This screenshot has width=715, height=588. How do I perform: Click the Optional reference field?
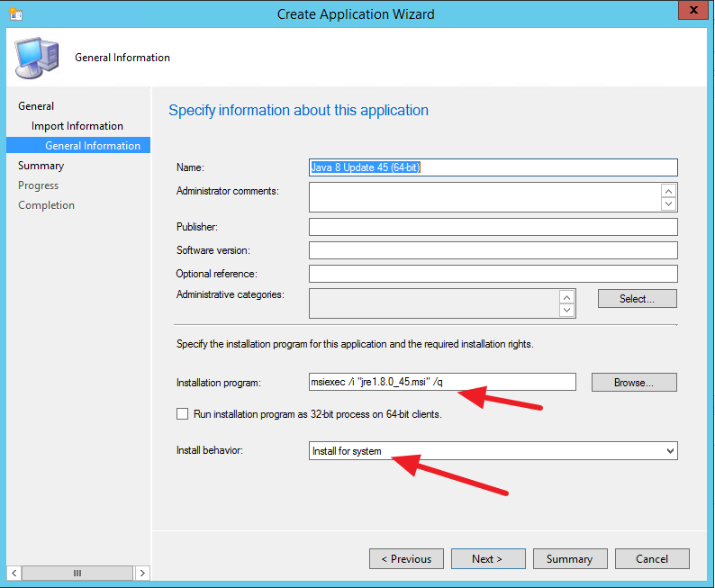click(x=493, y=274)
